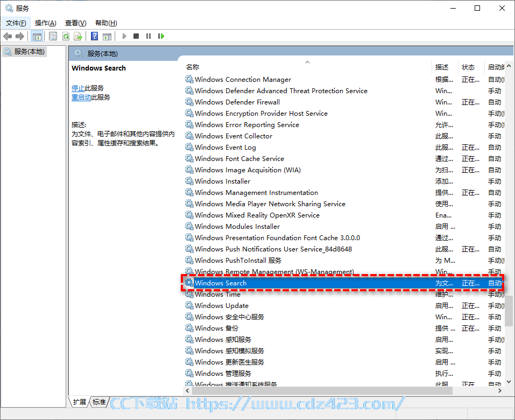Screen dimensions: 515x420
Task: Click gear icon beside Windows Installer
Action: pos(189,181)
